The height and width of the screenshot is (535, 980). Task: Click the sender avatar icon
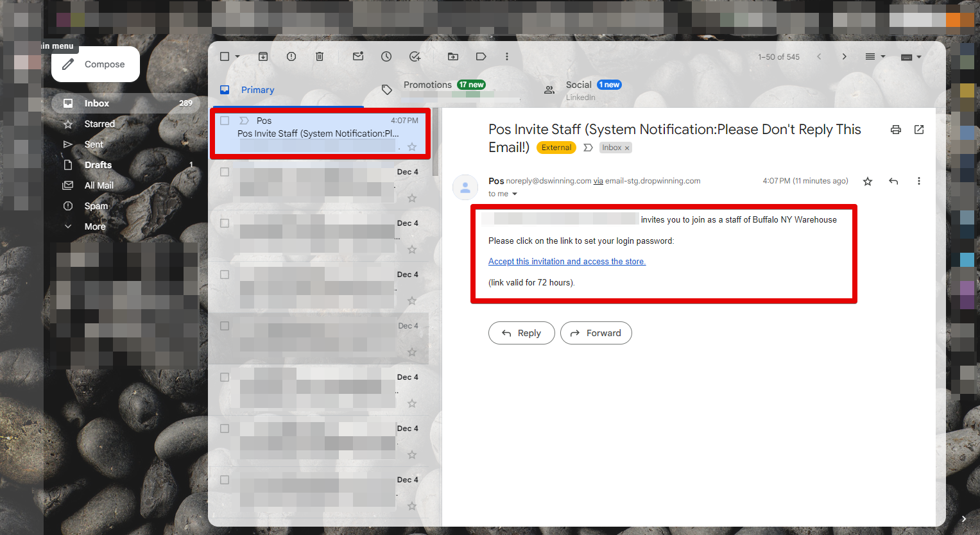tap(465, 187)
